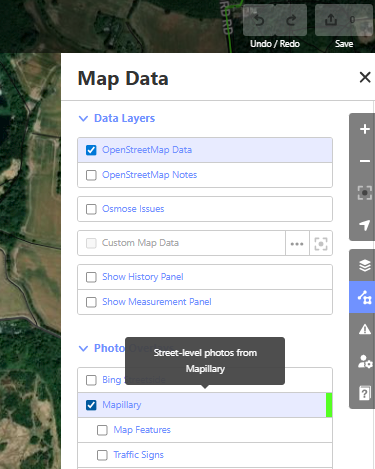375x469 pixels.
Task: Click the Show Measurement Panel label
Action: click(x=157, y=302)
